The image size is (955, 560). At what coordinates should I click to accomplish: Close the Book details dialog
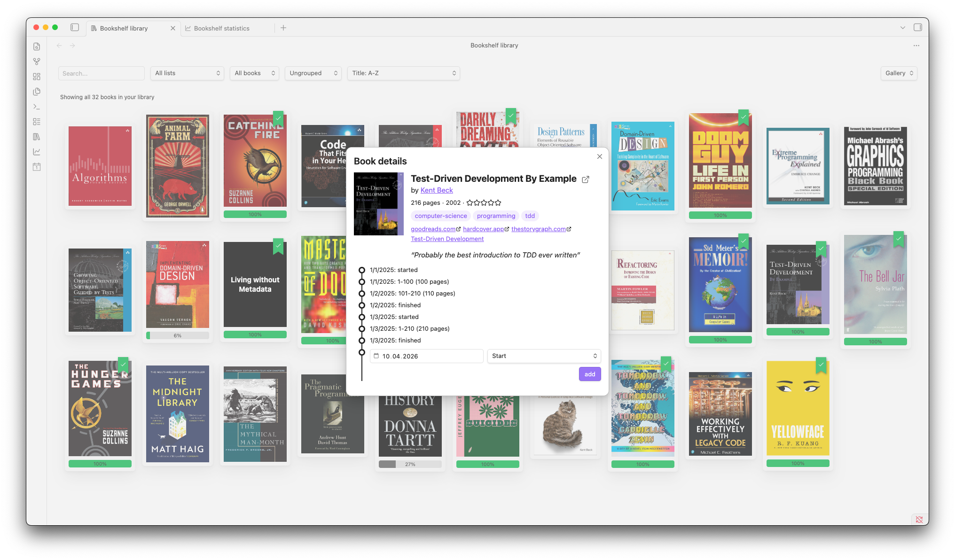(x=600, y=156)
